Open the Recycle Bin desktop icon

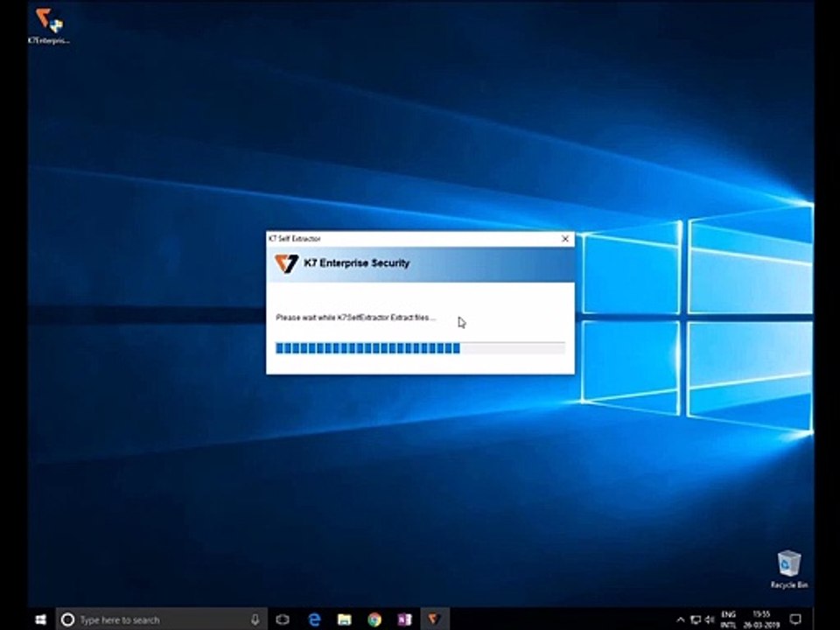tap(788, 570)
